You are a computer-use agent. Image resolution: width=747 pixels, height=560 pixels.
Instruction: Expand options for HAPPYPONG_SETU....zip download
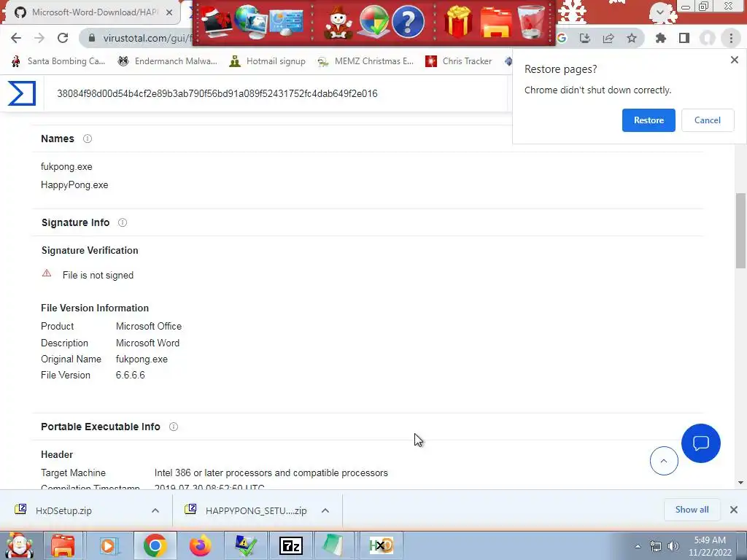[325, 510]
